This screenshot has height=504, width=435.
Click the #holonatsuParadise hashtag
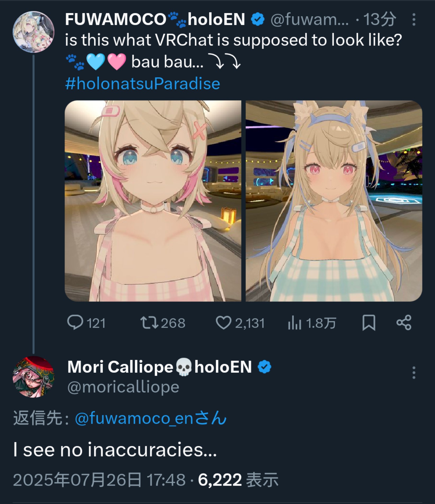click(x=143, y=84)
